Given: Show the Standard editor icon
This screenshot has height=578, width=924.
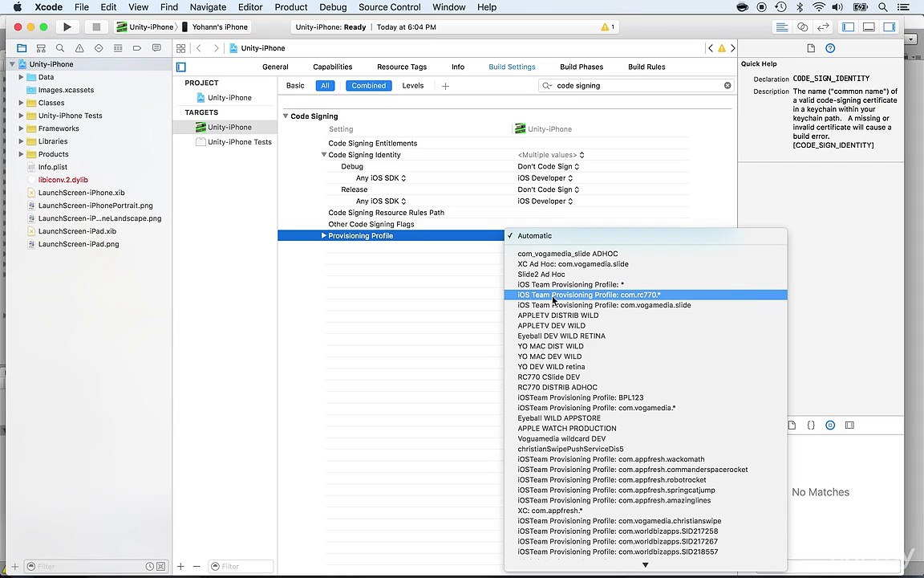Looking at the screenshot, I should 782,27.
